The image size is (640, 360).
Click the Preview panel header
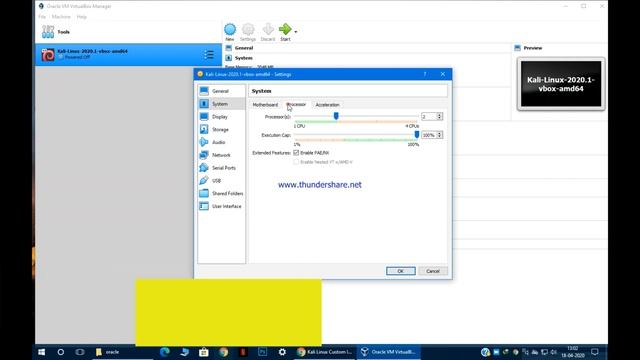[533, 48]
